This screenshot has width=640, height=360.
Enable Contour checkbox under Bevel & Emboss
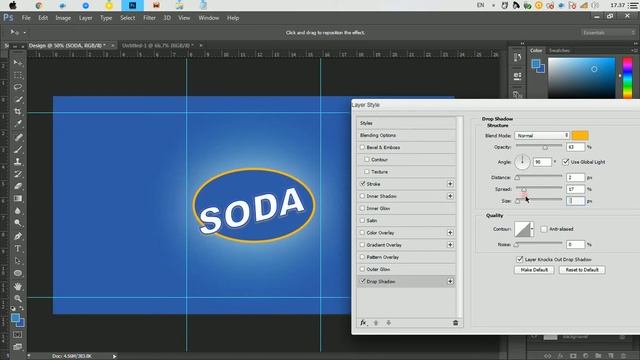[x=367, y=160]
